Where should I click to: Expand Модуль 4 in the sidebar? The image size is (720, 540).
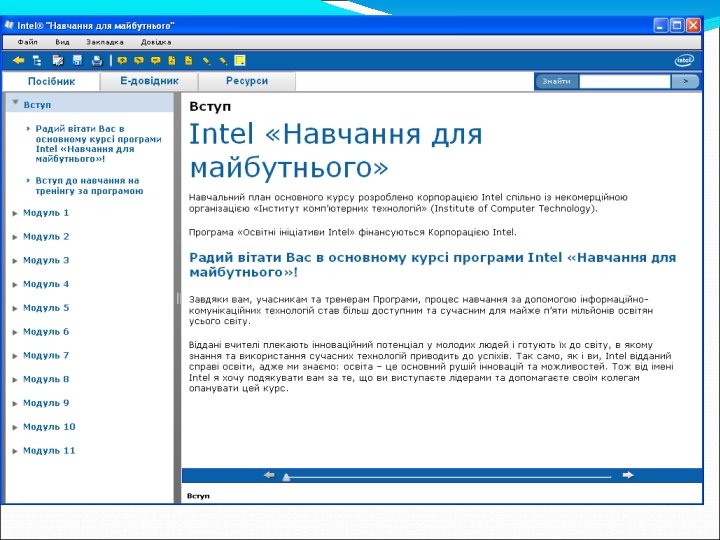click(15, 285)
